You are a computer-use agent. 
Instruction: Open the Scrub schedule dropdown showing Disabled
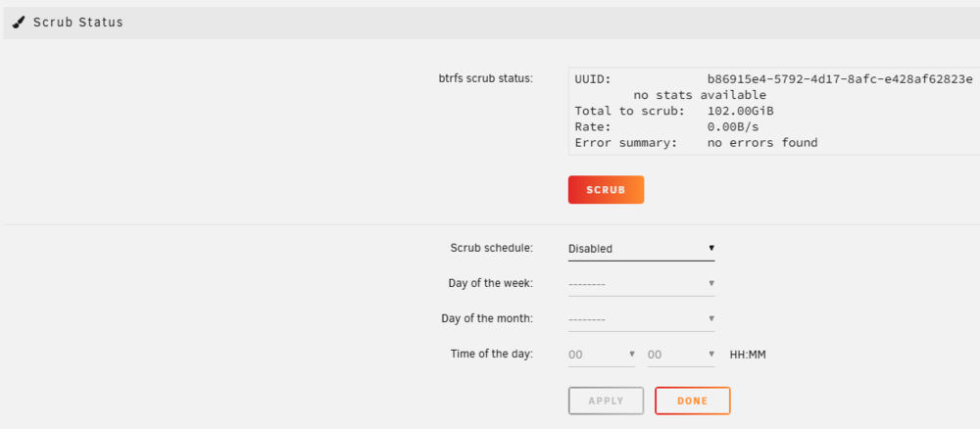641,249
